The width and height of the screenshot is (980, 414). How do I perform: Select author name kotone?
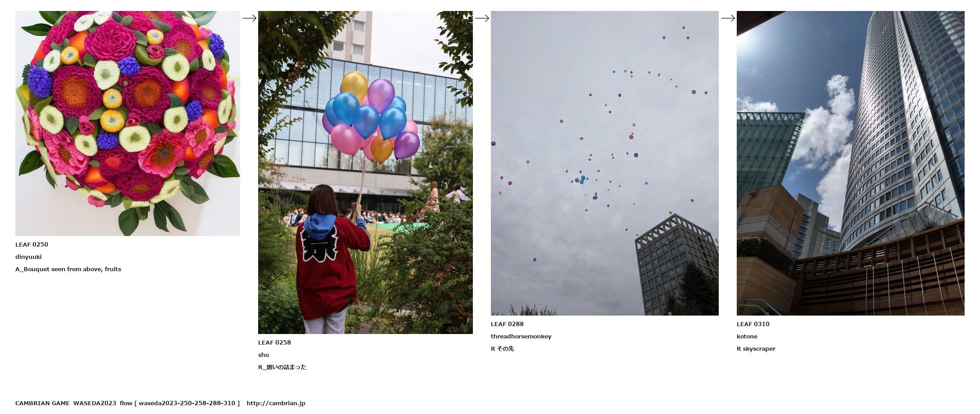pyautogui.click(x=747, y=336)
